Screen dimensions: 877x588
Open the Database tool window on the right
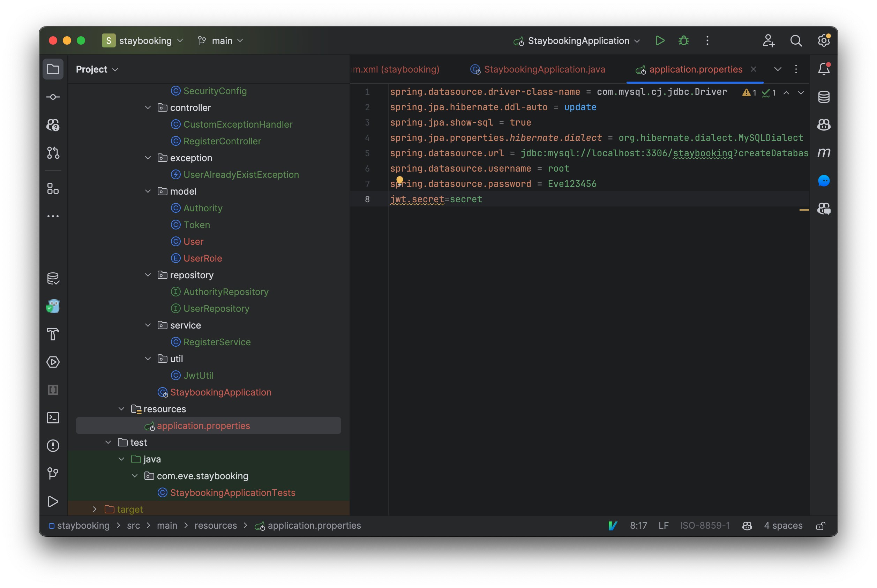824,96
